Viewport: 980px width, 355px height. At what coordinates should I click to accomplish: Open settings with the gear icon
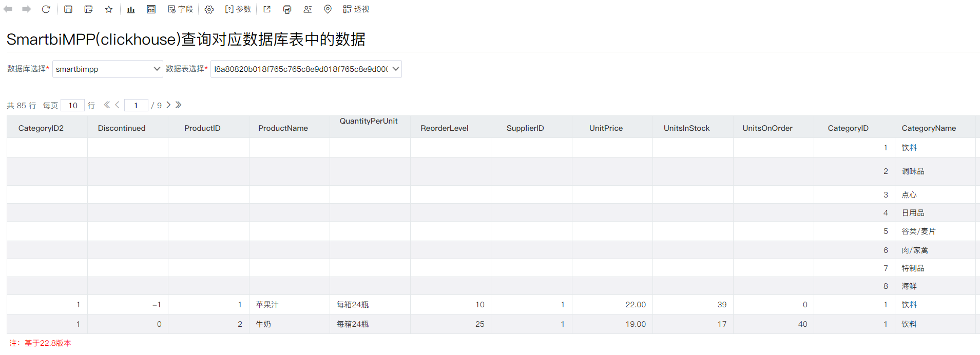(x=209, y=9)
